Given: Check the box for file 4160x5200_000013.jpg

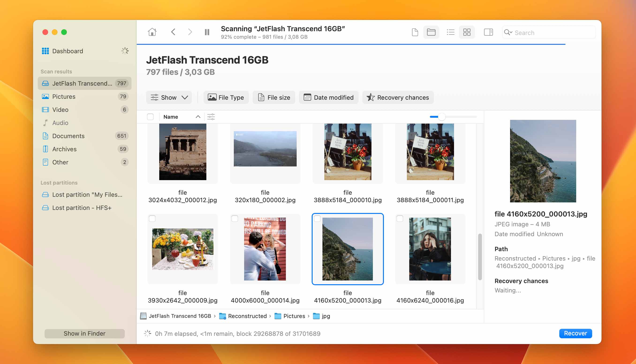Looking at the screenshot, I should (317, 219).
